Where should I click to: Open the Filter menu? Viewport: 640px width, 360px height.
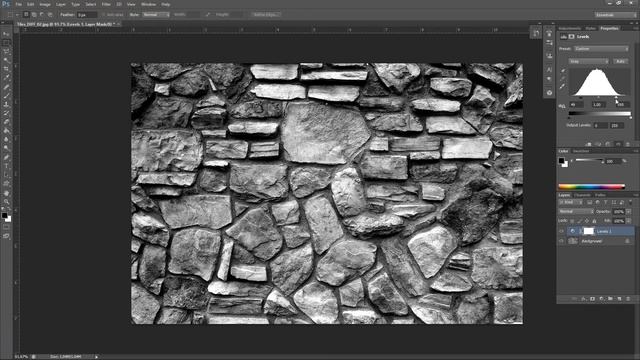pos(106,4)
